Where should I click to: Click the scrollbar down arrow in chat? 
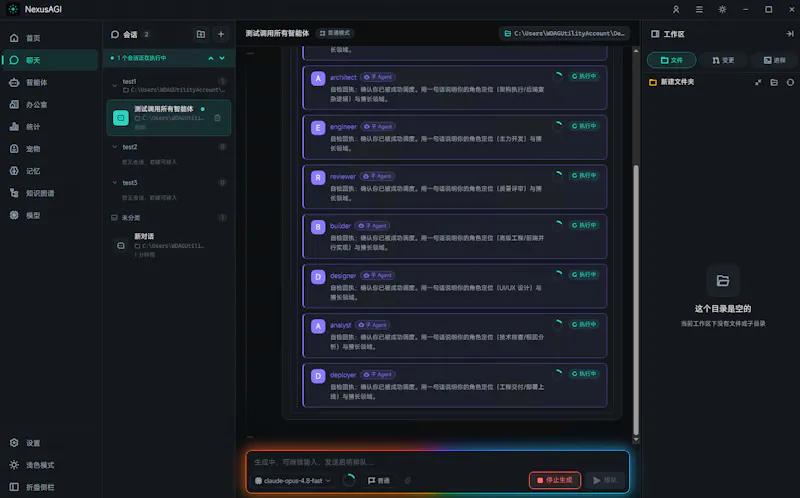(x=636, y=440)
